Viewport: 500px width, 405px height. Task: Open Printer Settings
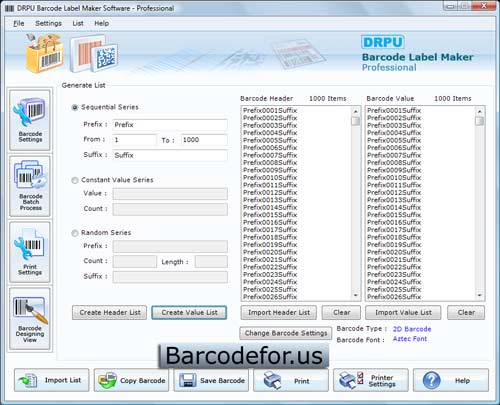click(x=371, y=380)
